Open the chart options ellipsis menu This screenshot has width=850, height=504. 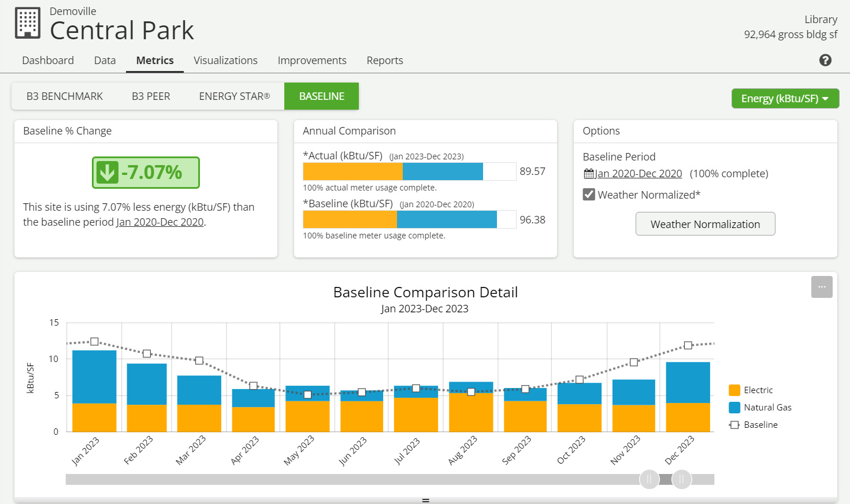point(822,287)
